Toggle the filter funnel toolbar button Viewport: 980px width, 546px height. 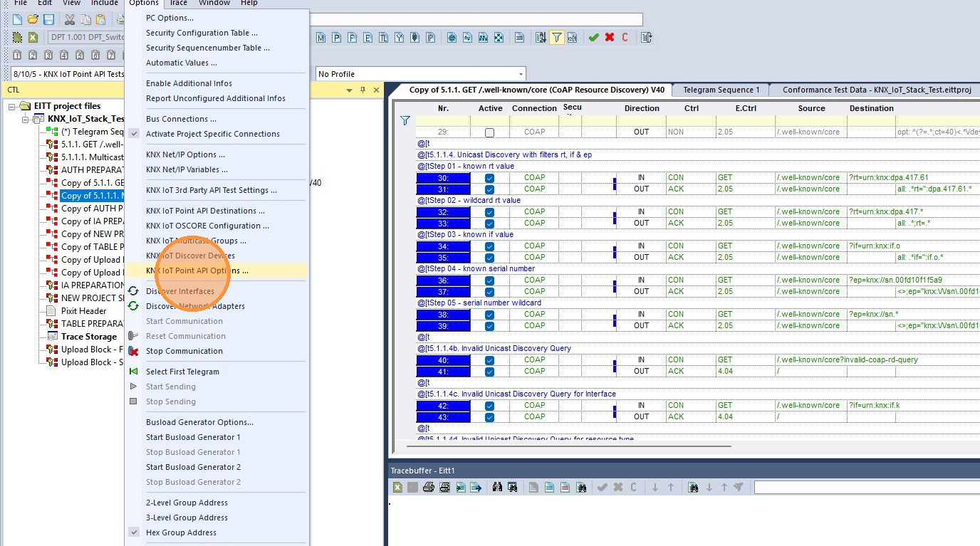556,37
